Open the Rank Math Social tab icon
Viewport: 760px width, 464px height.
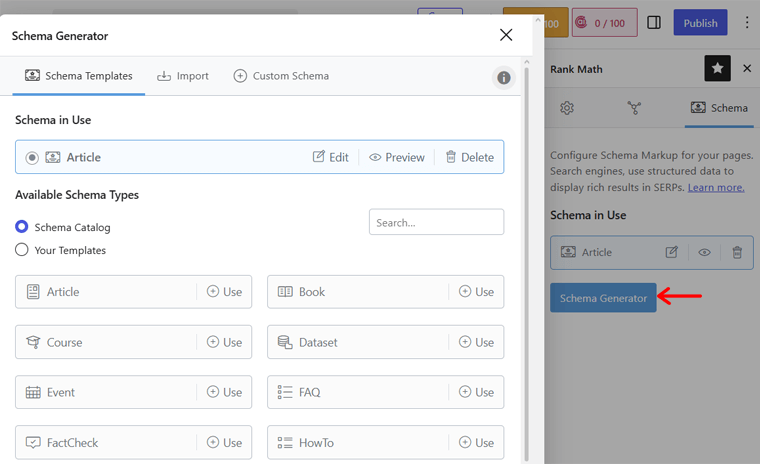pyautogui.click(x=634, y=108)
